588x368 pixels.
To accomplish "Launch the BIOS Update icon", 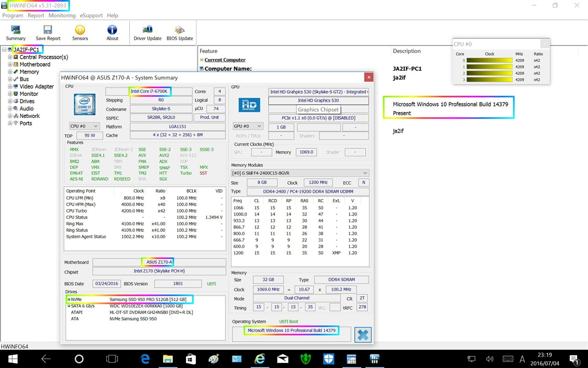I will [x=180, y=32].
